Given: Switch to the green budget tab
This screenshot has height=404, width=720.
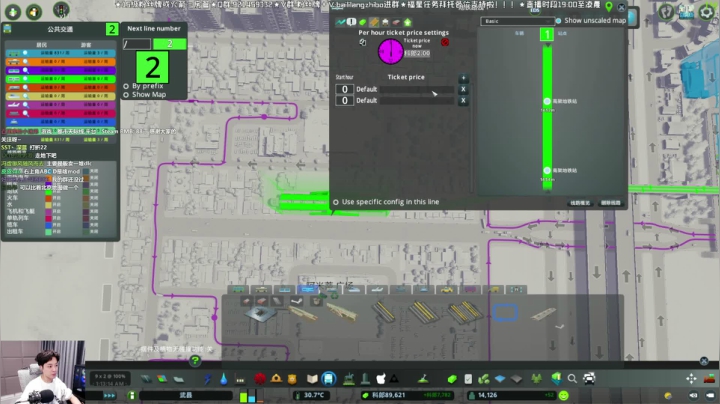Looking at the screenshot, I should point(362,22).
